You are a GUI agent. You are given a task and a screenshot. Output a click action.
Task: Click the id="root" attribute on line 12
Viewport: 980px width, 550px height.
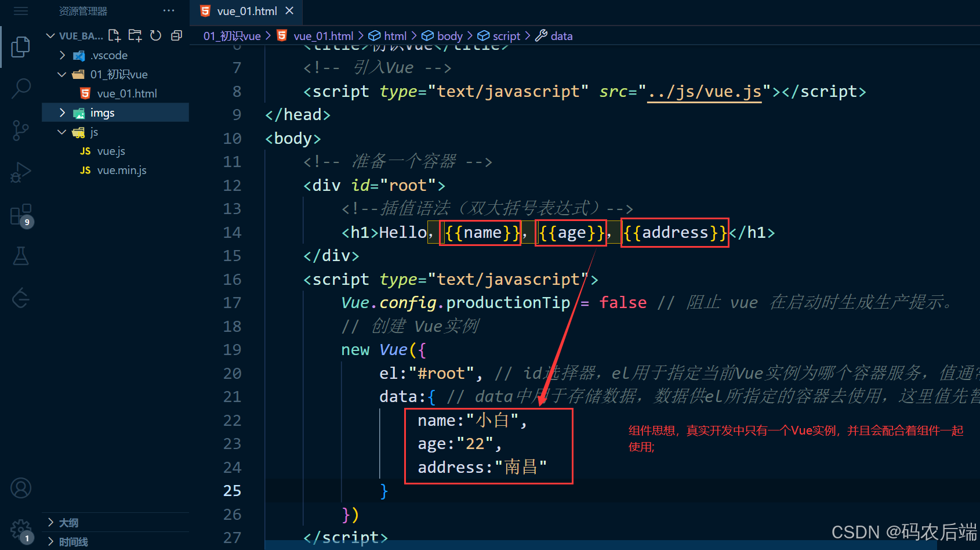click(x=393, y=185)
